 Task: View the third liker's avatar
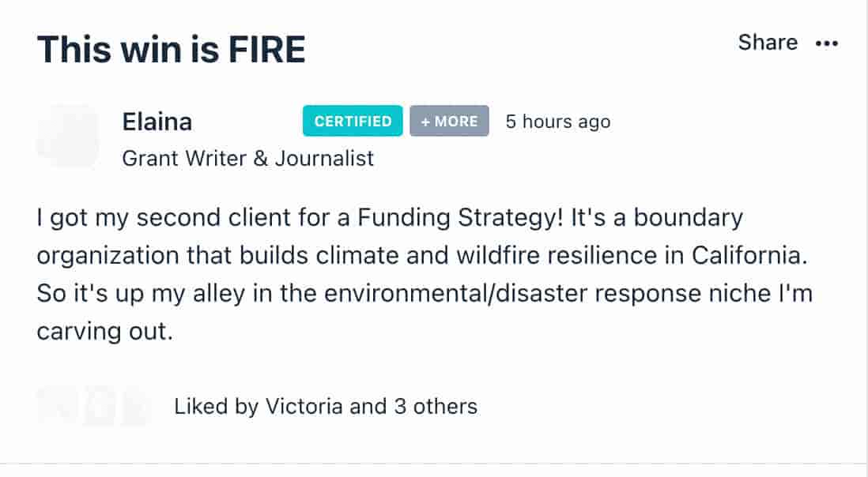point(137,406)
